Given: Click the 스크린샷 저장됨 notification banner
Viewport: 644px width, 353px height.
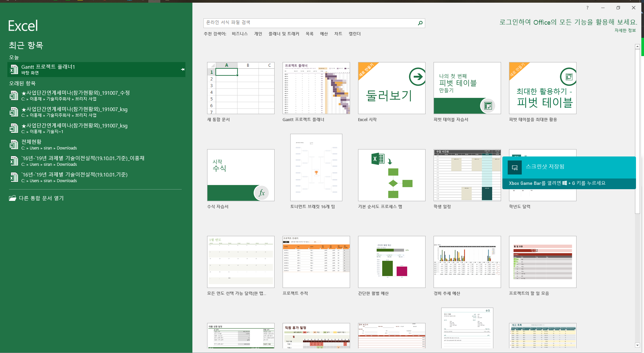Looking at the screenshot, I should tap(569, 173).
